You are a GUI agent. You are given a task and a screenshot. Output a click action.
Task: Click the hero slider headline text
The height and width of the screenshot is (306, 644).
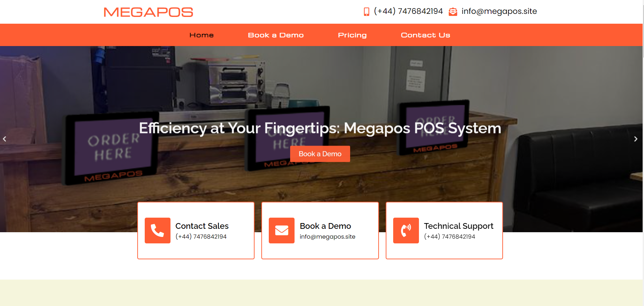pyautogui.click(x=320, y=128)
